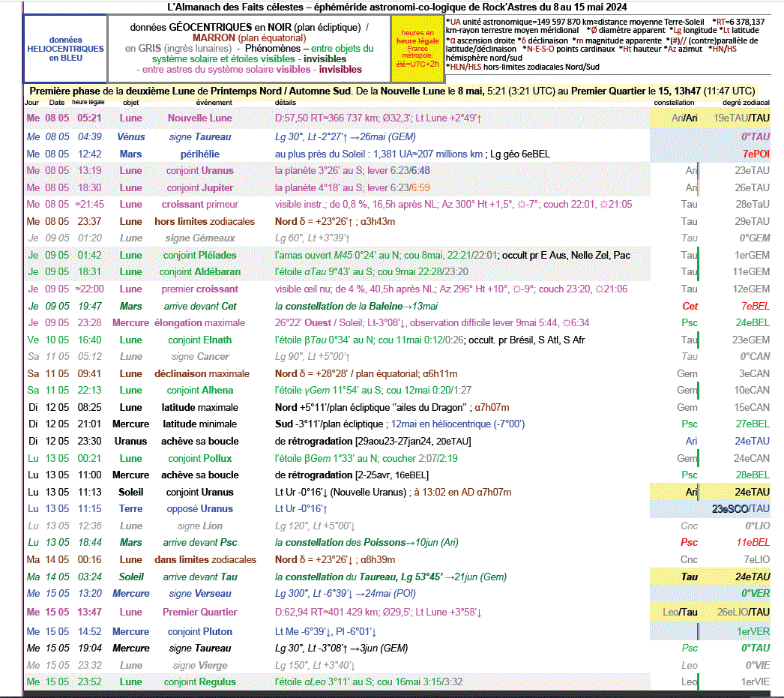Click the "11eBEL" red degree cell
The image size is (784, 698).
[753, 543]
